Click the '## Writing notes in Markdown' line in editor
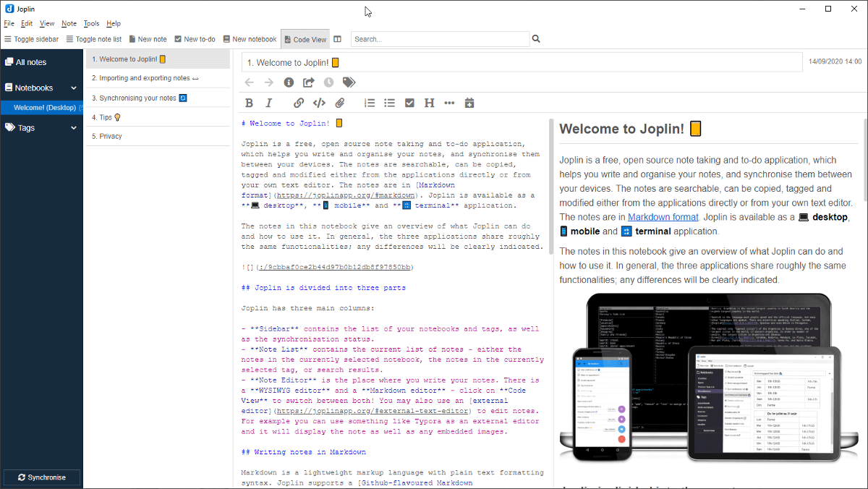The height and width of the screenshot is (489, 868). [303, 452]
